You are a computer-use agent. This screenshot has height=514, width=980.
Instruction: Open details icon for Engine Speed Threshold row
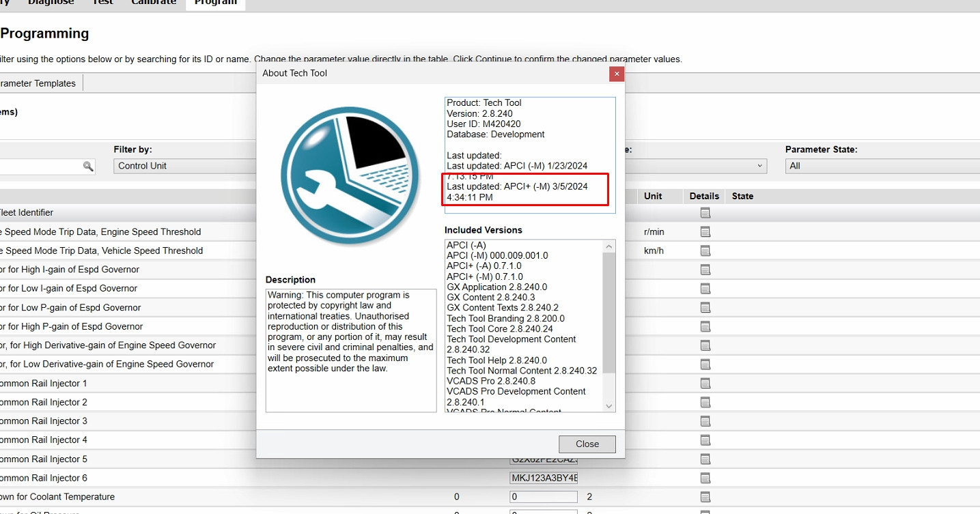click(705, 232)
